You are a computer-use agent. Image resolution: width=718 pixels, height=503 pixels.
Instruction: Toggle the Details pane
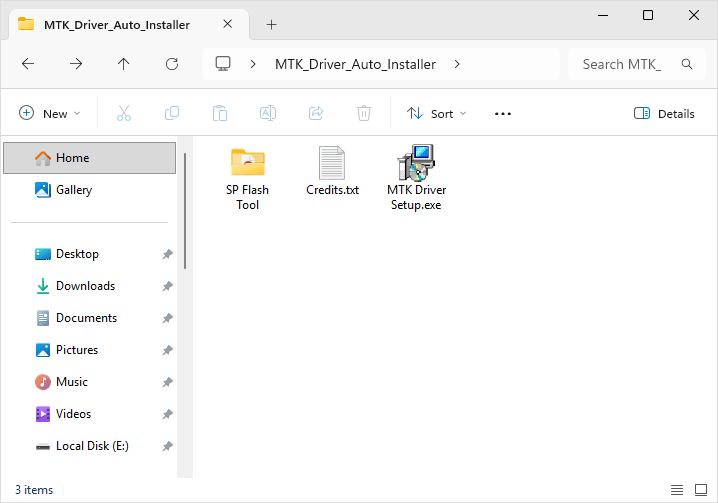pos(664,113)
